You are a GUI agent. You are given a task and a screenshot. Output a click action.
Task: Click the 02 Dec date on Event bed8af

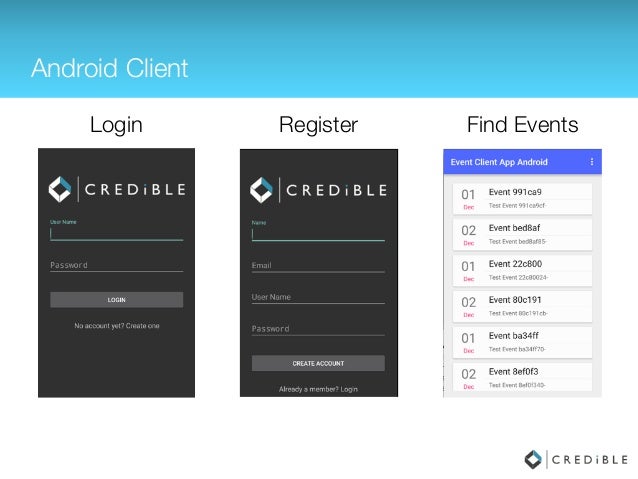click(x=468, y=235)
